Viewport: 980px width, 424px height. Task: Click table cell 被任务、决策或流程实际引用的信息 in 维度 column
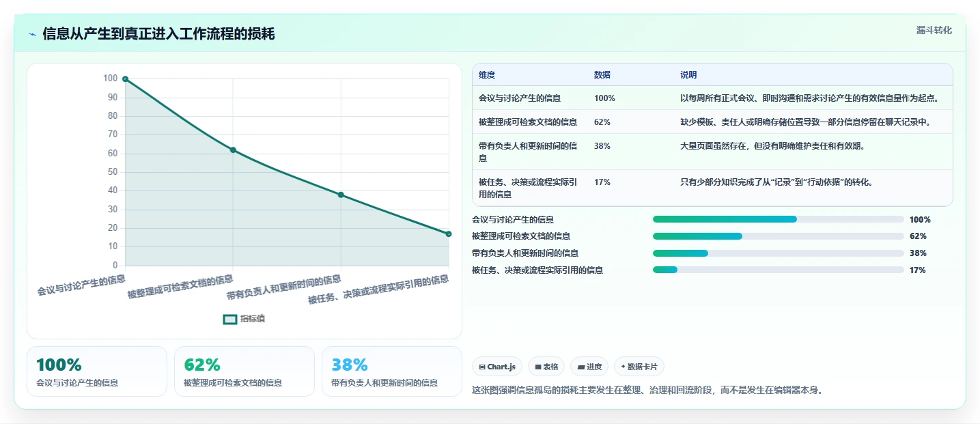[x=528, y=188]
